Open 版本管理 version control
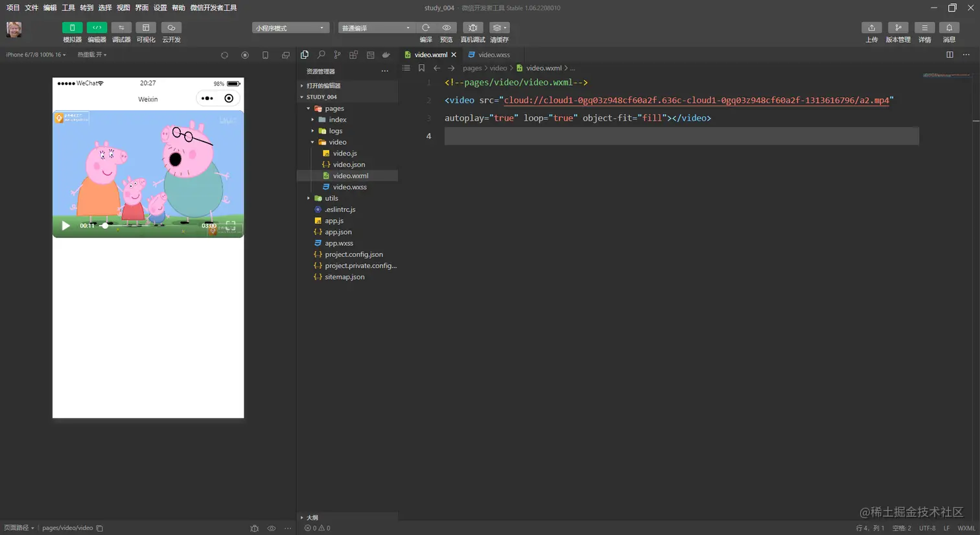The image size is (980, 535). click(x=898, y=28)
